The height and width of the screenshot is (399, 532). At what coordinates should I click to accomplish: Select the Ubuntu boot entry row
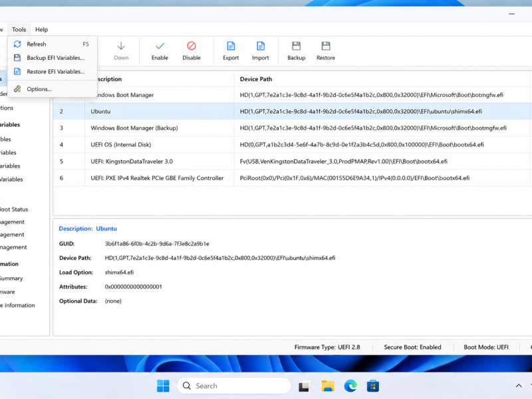point(293,111)
